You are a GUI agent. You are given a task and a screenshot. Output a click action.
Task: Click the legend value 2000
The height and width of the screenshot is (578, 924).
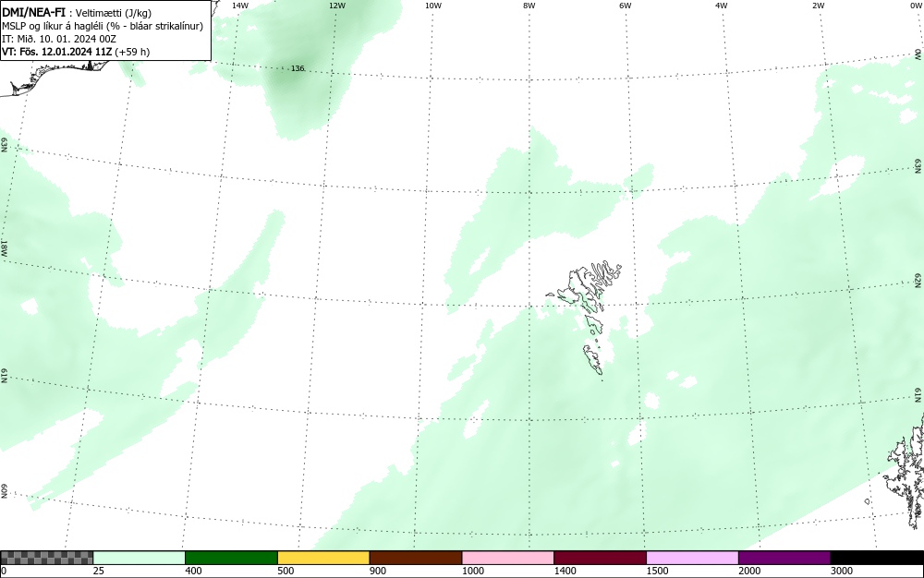click(x=749, y=571)
